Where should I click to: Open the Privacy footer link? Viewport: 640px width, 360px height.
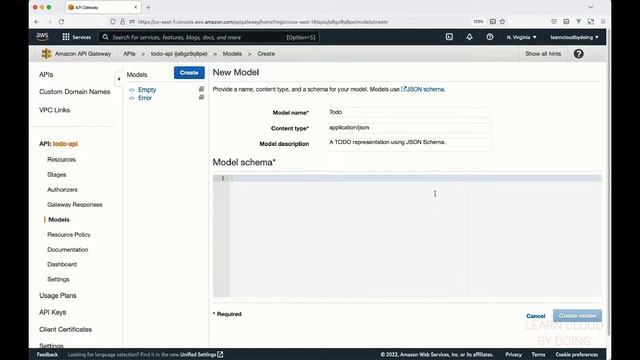point(513,355)
